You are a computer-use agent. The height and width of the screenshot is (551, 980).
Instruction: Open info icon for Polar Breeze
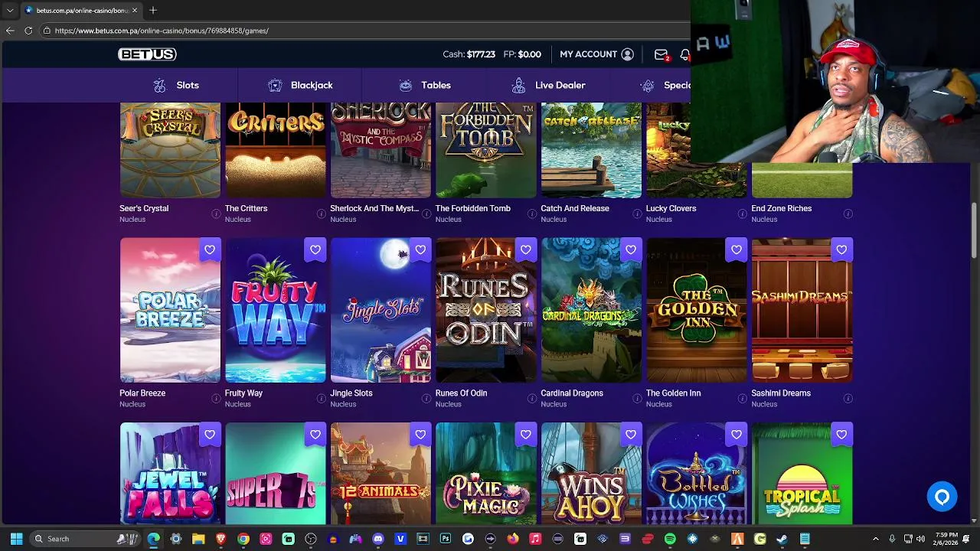click(x=216, y=398)
